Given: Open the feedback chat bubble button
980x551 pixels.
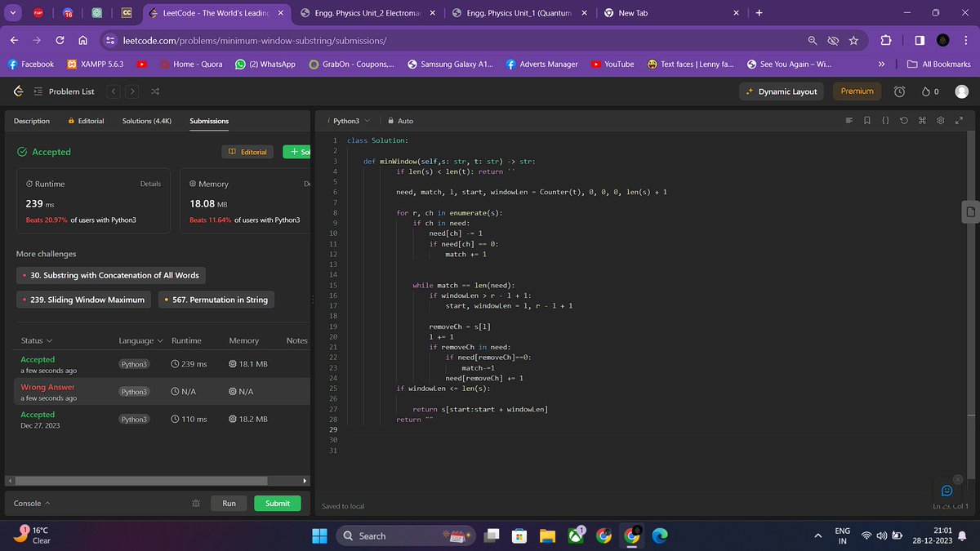Looking at the screenshot, I should [947, 490].
